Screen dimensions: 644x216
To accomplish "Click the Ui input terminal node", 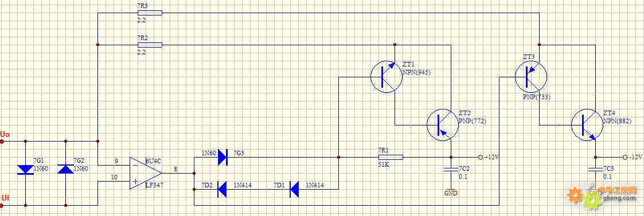I will [x=2, y=205].
